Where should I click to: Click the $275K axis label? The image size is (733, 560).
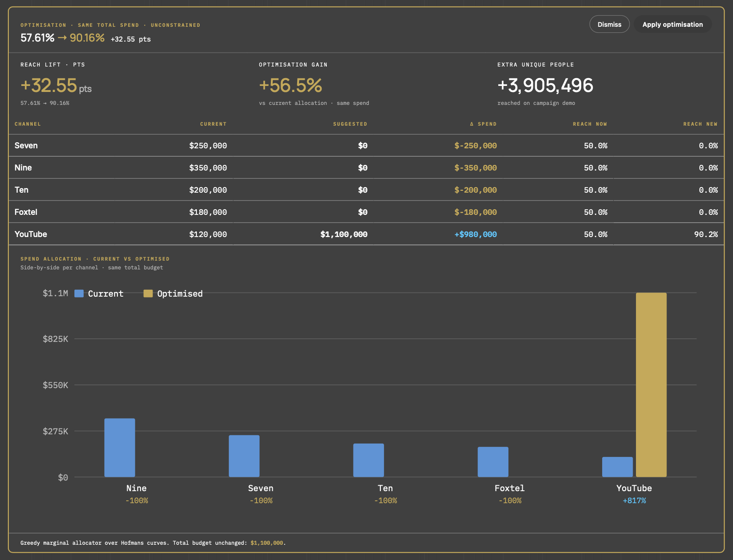click(55, 432)
